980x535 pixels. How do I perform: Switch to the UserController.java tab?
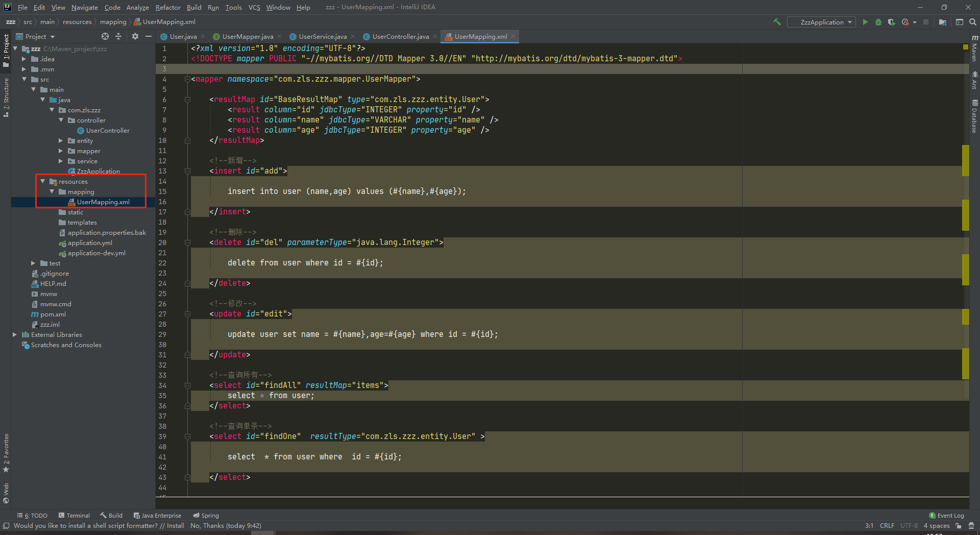(x=400, y=37)
